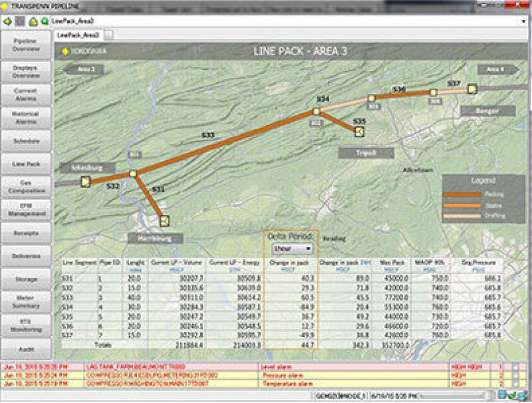Tick the checkbox on the Pressure alarm row
532x403 pixels.
click(515, 375)
